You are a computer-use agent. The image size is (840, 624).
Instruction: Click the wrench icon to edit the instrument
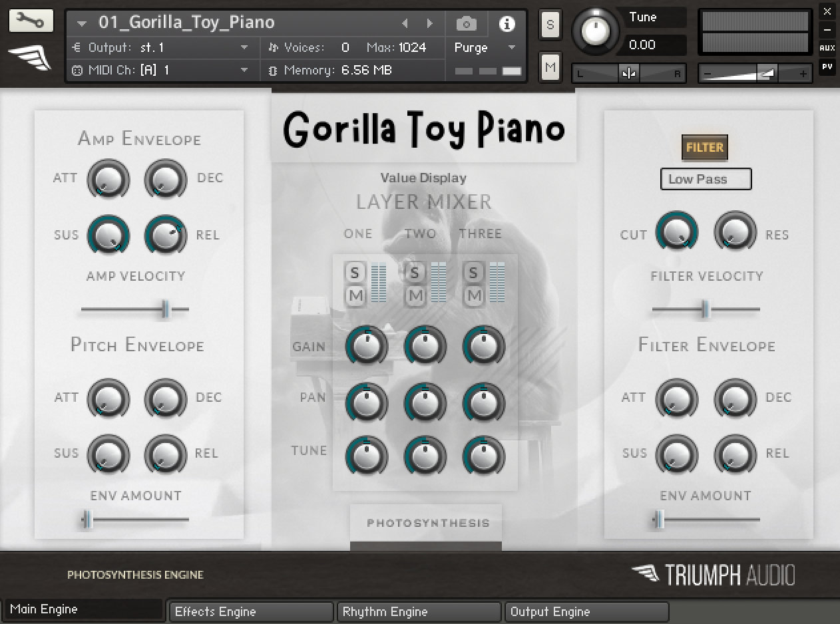pyautogui.click(x=31, y=21)
